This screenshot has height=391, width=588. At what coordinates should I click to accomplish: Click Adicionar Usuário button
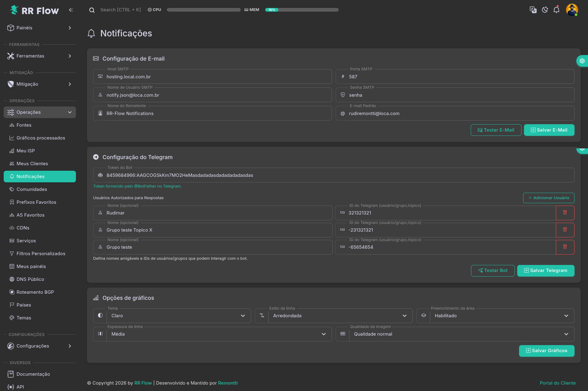(548, 198)
